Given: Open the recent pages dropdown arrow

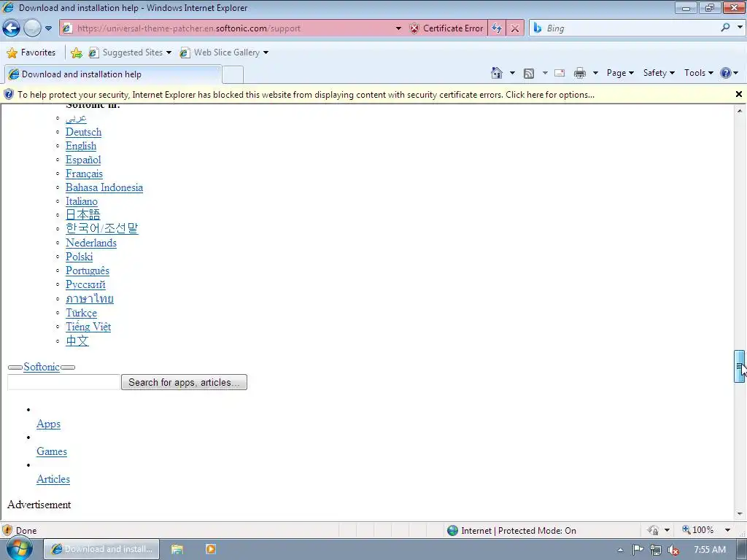Looking at the screenshot, I should (x=48, y=28).
